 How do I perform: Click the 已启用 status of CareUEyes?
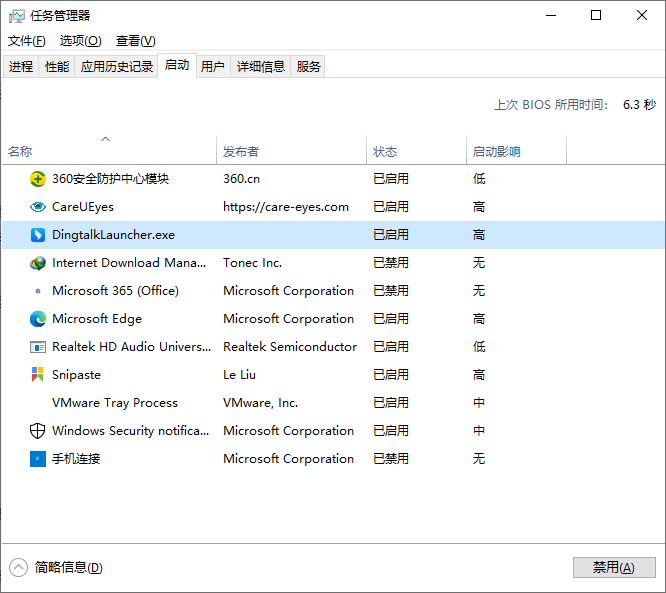[391, 207]
